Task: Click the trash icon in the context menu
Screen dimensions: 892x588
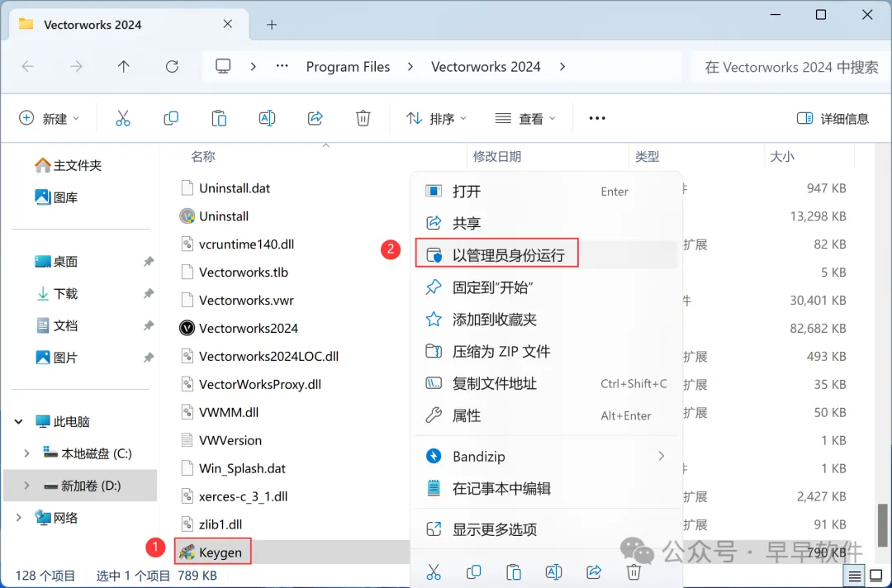Action: pyautogui.click(x=633, y=571)
